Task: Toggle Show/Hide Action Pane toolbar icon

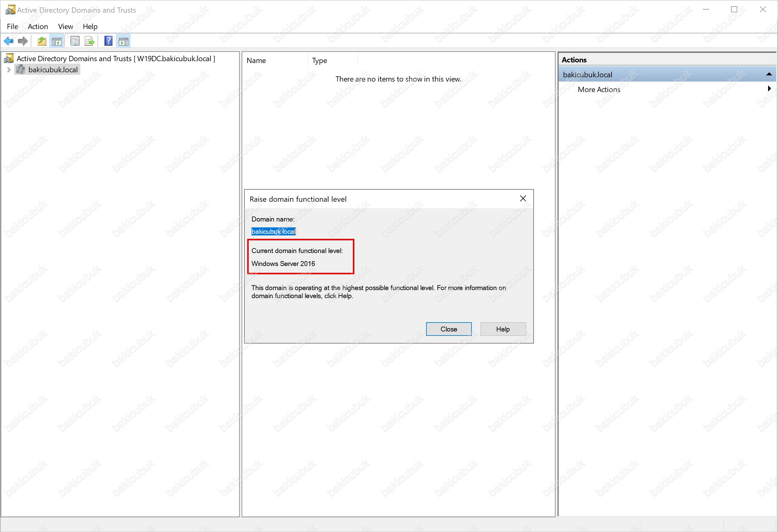Action: [124, 41]
